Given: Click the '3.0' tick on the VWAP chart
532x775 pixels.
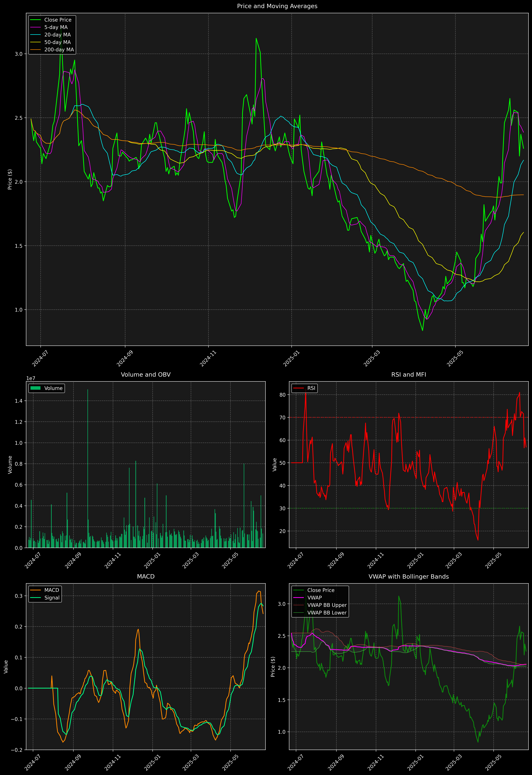Looking at the screenshot, I should click(x=282, y=604).
